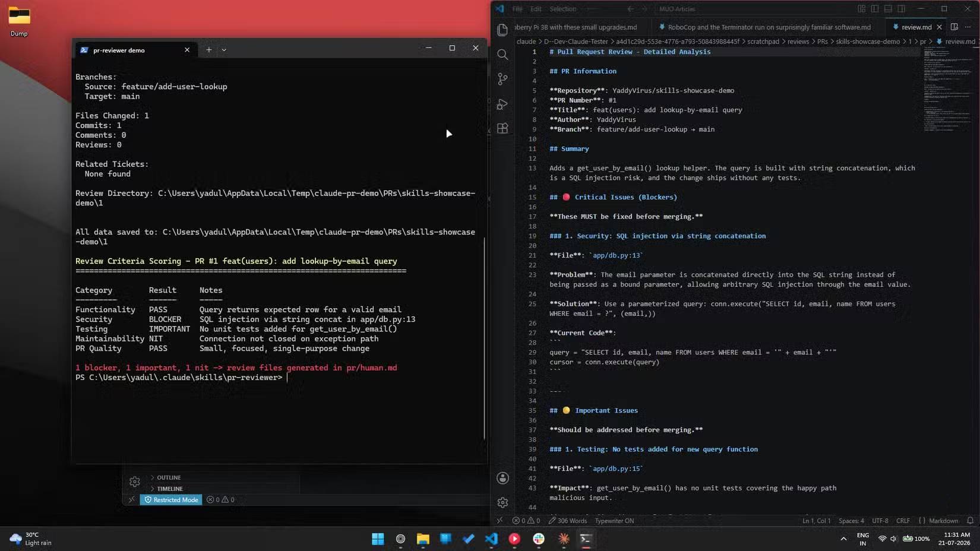Open the Manage gear in right VS Code window
This screenshot has height=551, width=980.
[502, 502]
